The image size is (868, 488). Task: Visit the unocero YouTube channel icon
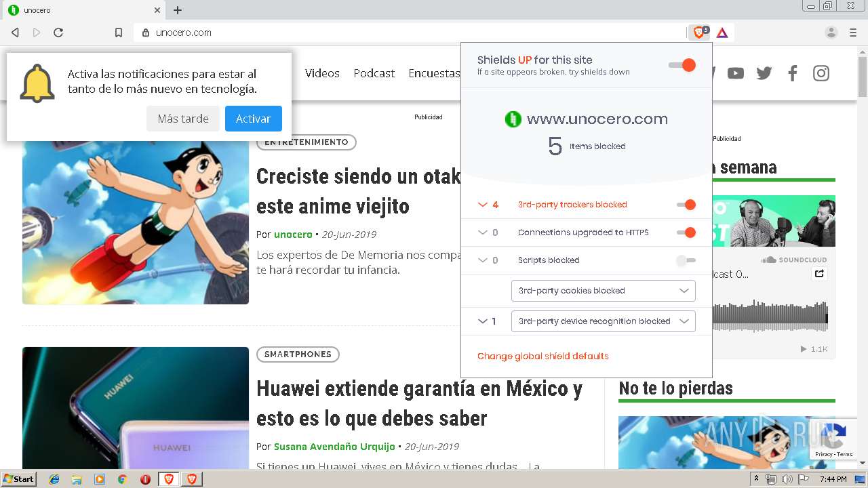[x=736, y=73]
